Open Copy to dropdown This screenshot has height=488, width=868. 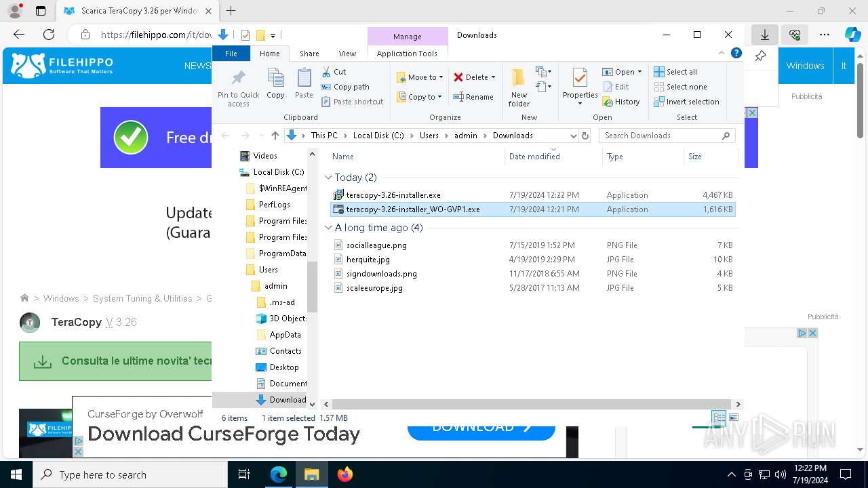(419, 97)
